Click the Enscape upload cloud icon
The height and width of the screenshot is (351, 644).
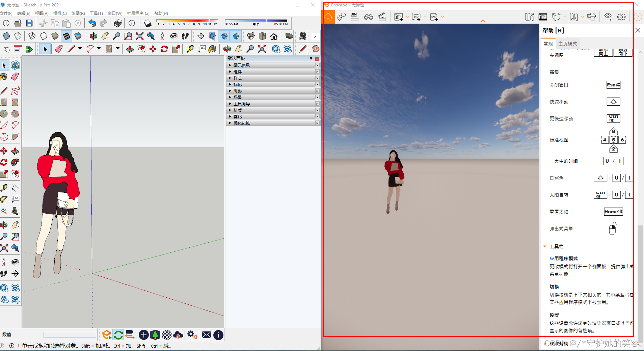tap(178, 335)
